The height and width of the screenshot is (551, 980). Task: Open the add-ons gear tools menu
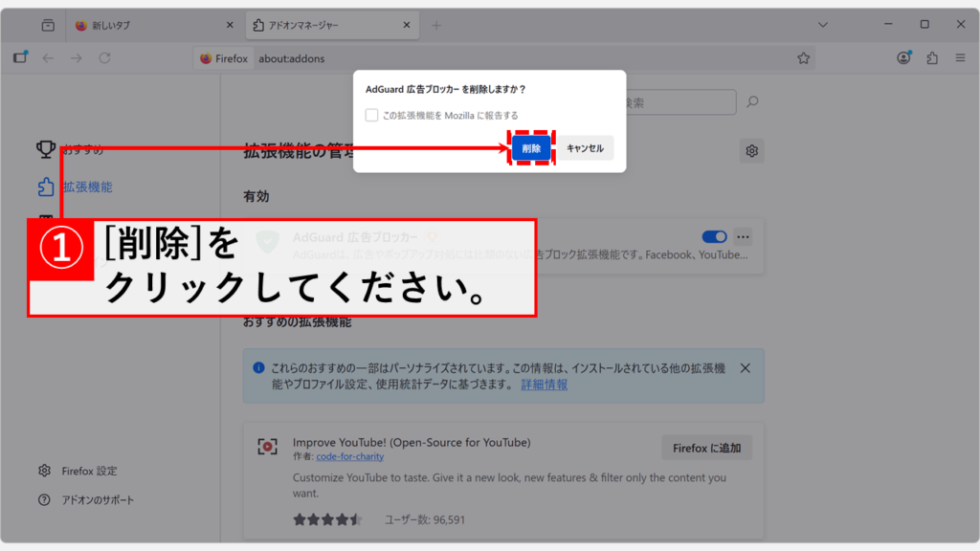coord(751,150)
